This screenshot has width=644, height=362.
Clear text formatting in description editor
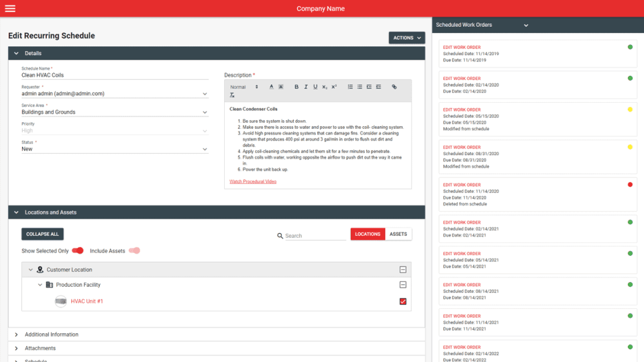232,95
